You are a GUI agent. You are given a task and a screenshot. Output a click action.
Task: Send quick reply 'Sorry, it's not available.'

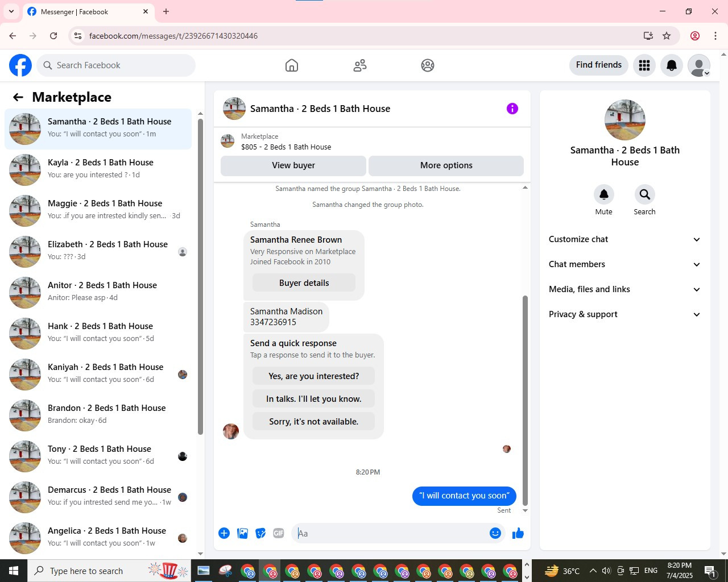[314, 422]
